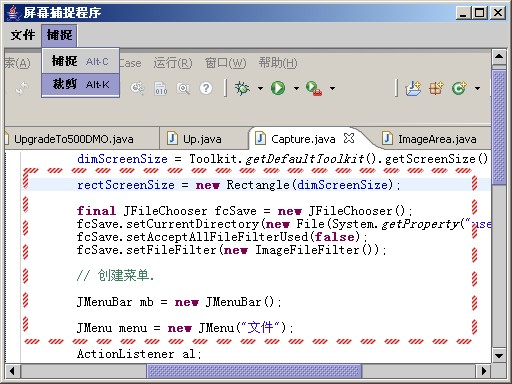Switch to the ImageArea.java tab
Image resolution: width=512 pixels, height=384 pixels.
(429, 139)
